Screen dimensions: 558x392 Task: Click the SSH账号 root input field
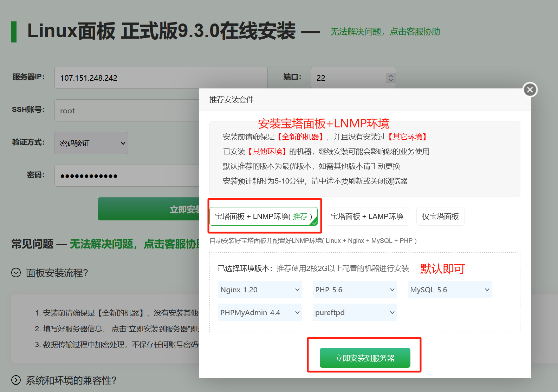point(127,111)
